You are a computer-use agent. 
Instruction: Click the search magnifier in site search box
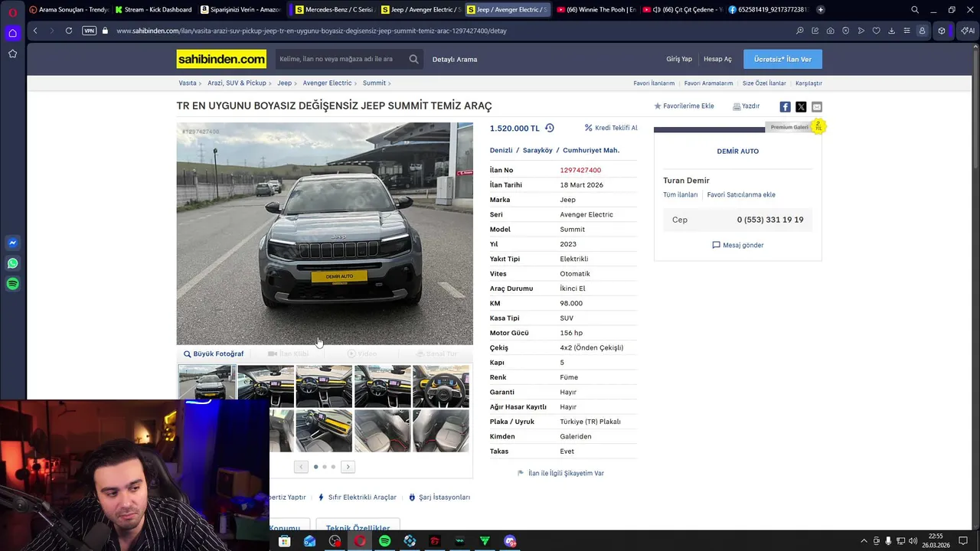(x=413, y=59)
